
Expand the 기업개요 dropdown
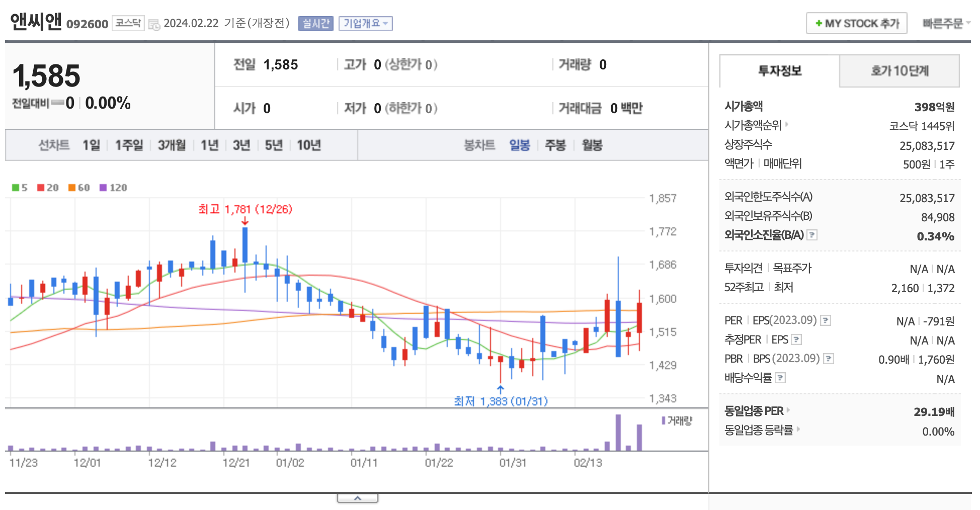366,23
